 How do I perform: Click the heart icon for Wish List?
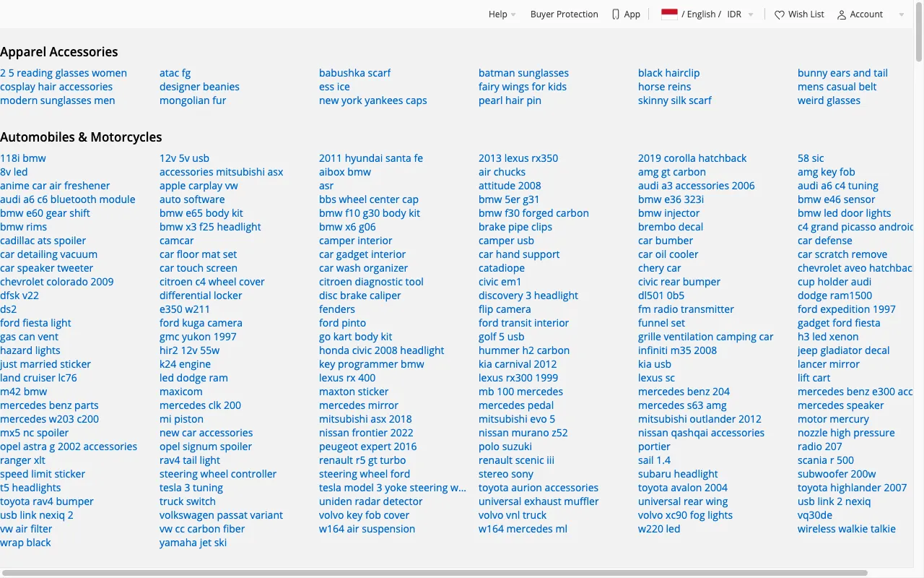[780, 14]
